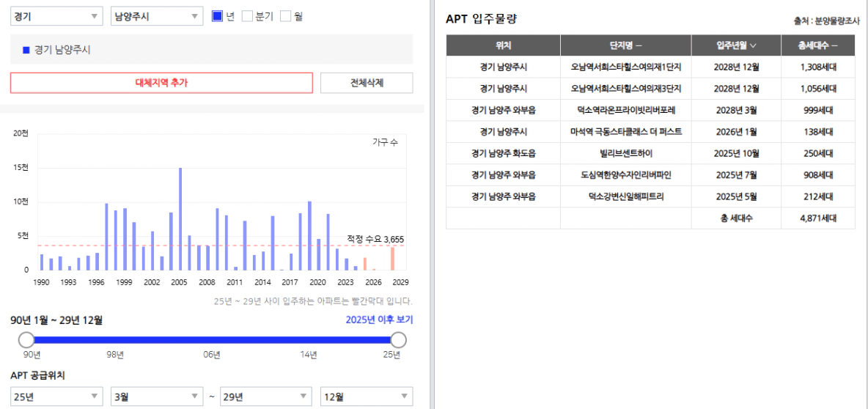Click the right slider handle at 25년
This screenshot has width=868, height=409.
pyautogui.click(x=399, y=339)
